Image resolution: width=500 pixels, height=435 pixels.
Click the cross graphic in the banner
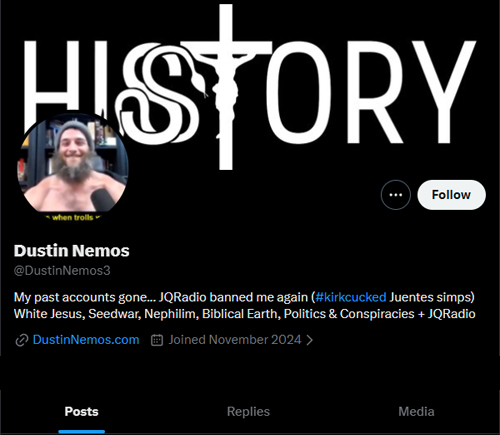point(226,87)
